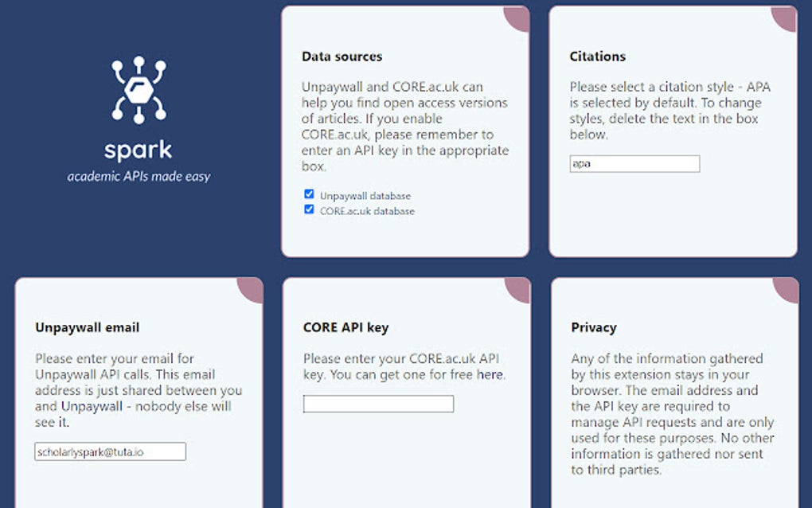Click the spark logo icon
812x508 pixels.
click(139, 89)
